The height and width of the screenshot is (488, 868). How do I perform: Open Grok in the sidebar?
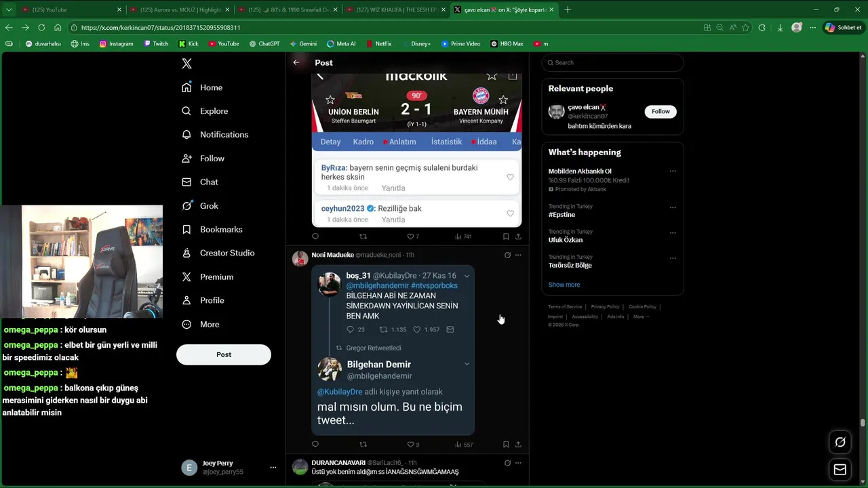(200, 205)
